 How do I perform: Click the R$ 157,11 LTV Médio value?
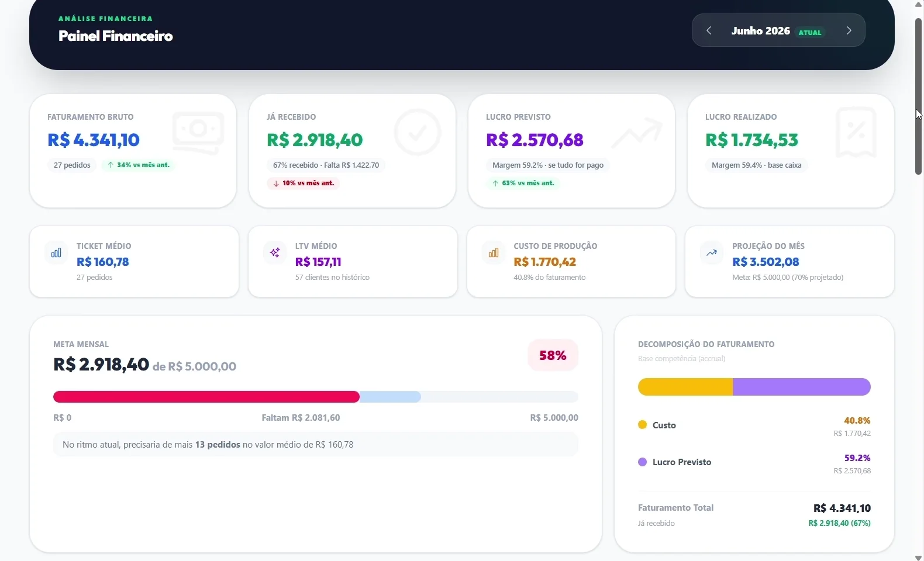click(318, 262)
